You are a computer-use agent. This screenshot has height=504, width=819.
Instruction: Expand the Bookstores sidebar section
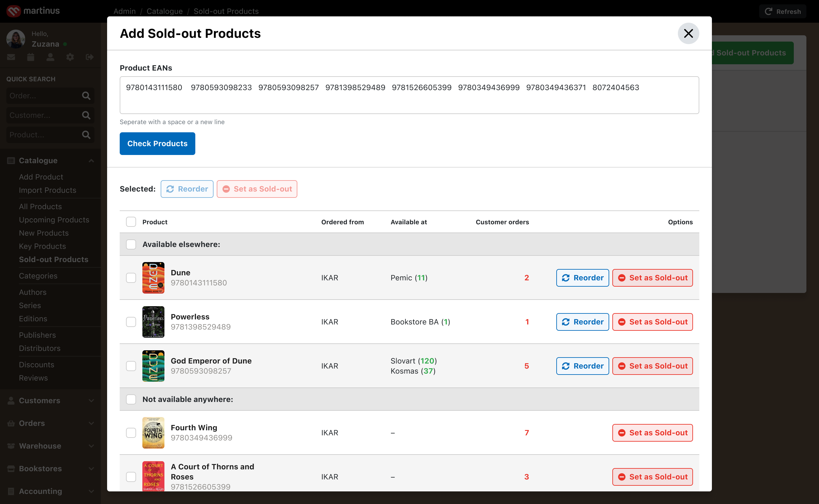click(91, 468)
